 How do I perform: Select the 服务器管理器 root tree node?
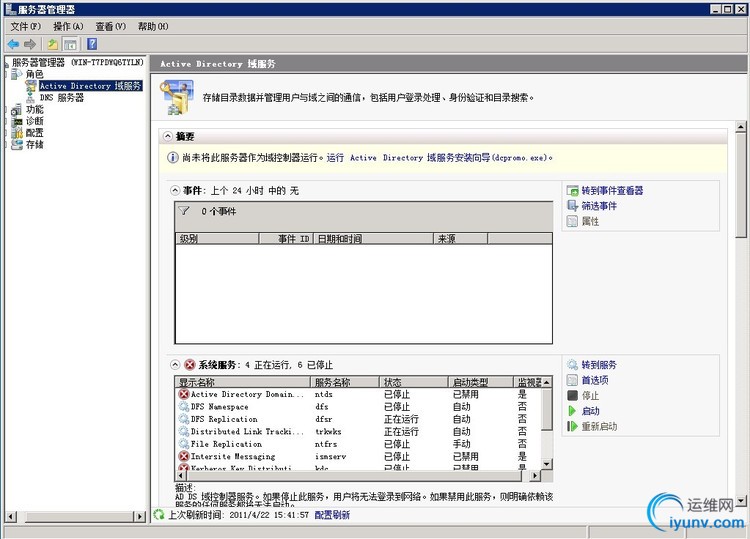coord(77,62)
